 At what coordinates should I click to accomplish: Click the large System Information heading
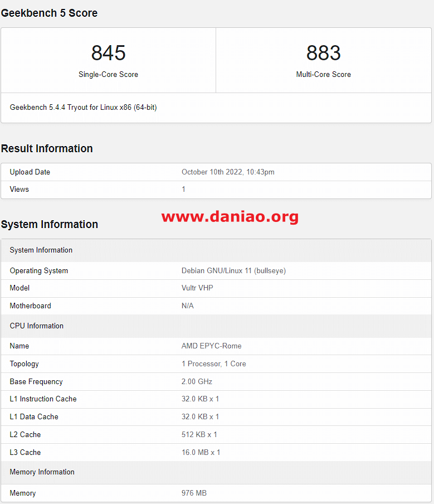pyautogui.click(x=50, y=224)
